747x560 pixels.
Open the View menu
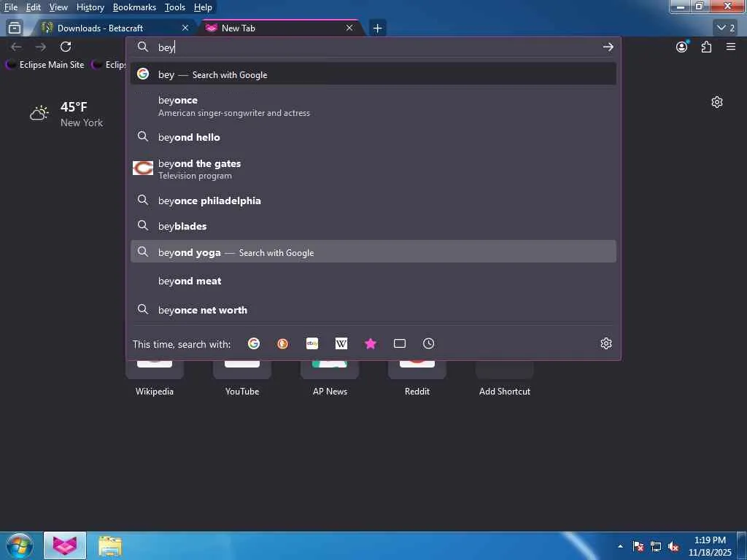tap(58, 7)
